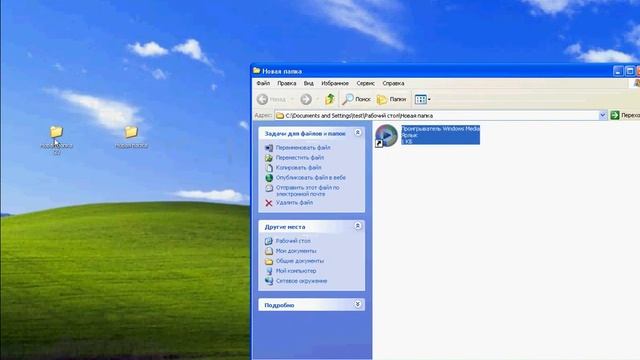Minimize the 'Новая папка' Explorer window

(618, 71)
